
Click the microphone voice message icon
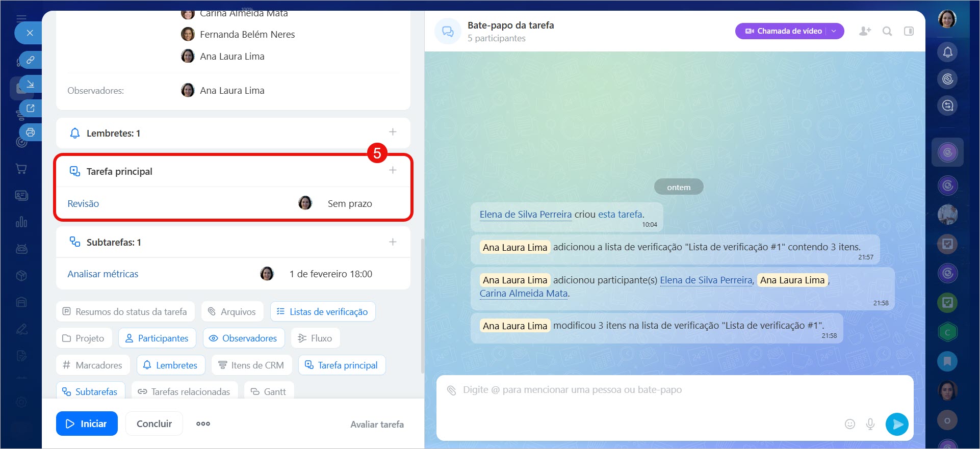pyautogui.click(x=870, y=424)
